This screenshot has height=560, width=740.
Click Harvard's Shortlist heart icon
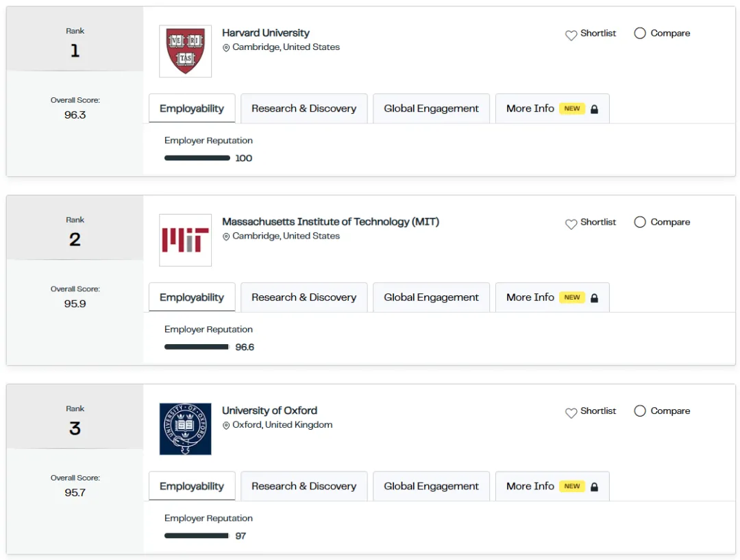tap(571, 35)
